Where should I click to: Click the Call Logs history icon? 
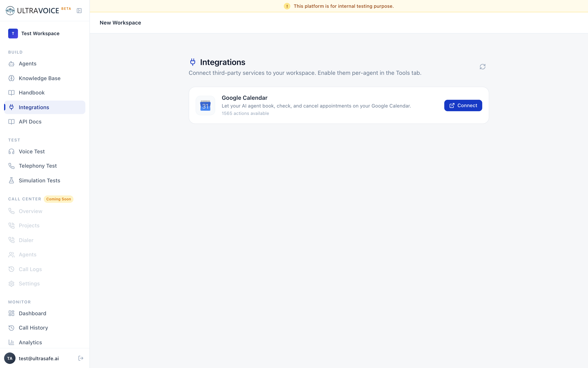point(11,269)
